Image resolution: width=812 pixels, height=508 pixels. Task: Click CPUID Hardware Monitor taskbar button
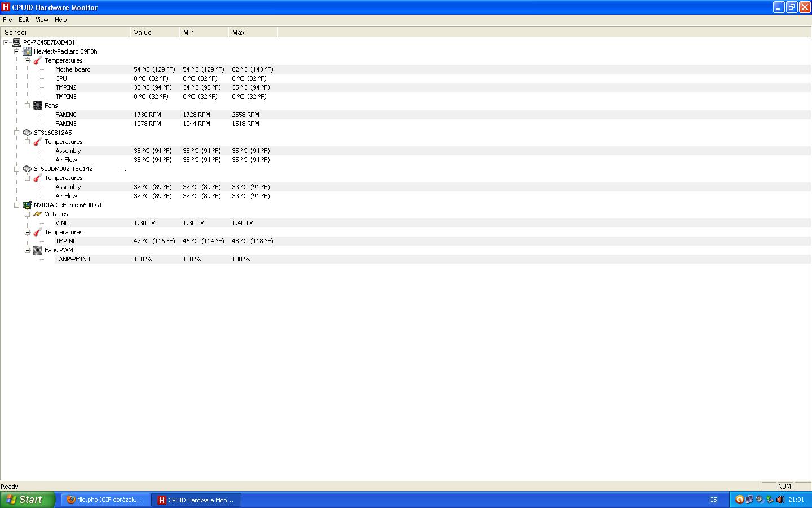[x=196, y=500]
